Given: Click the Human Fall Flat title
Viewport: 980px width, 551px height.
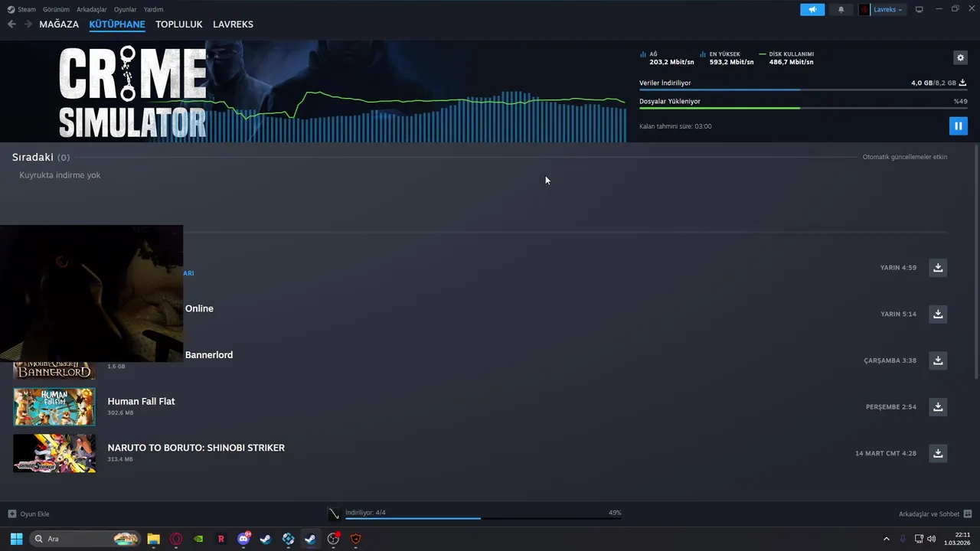Looking at the screenshot, I should (x=141, y=401).
